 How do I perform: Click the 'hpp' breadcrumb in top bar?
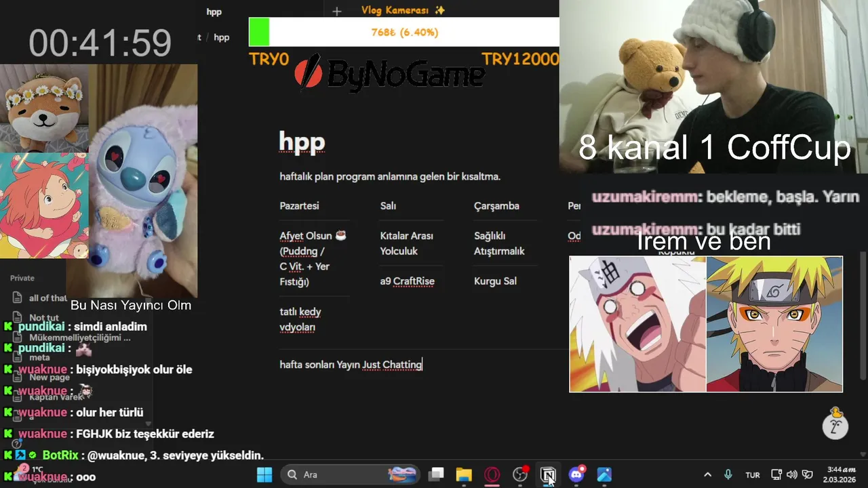click(222, 37)
